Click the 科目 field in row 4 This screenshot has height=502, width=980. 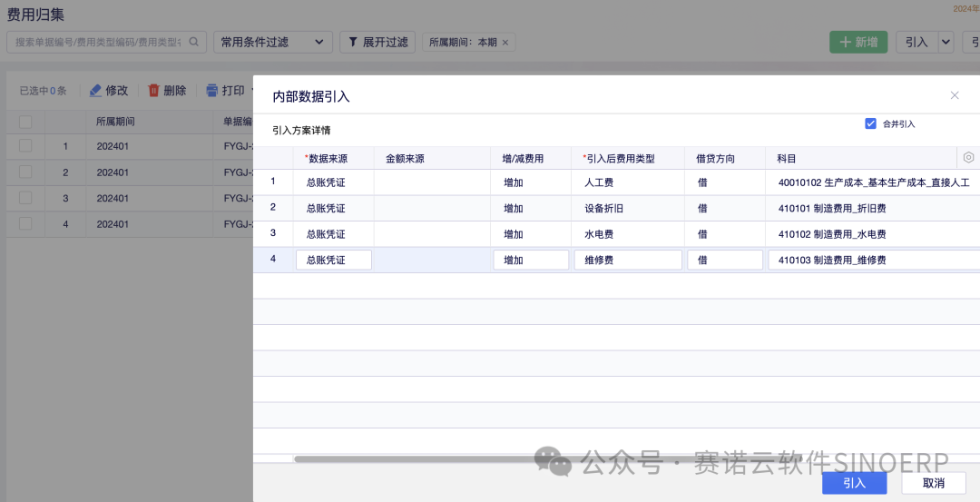[871, 260]
